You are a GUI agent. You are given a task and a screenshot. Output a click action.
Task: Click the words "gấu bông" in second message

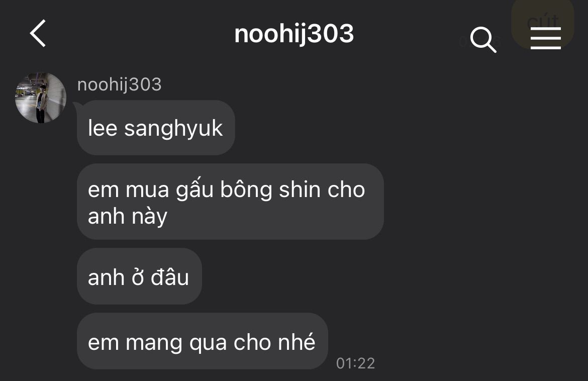click(224, 189)
